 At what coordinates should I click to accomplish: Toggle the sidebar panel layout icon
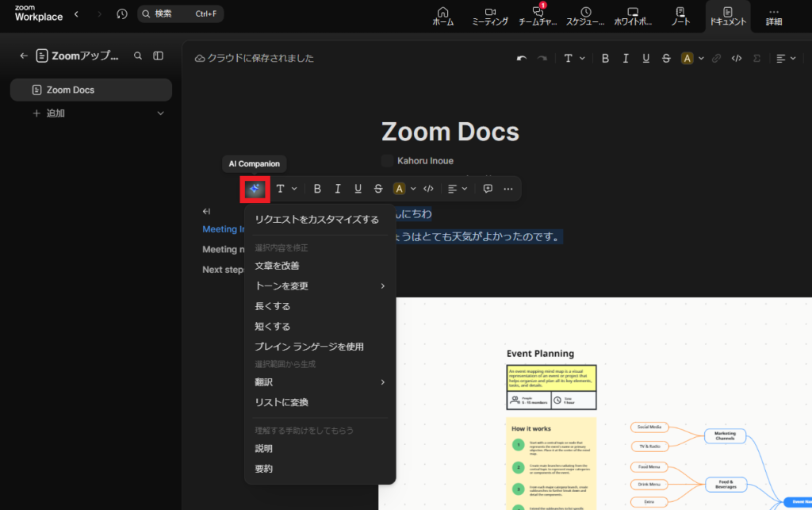[159, 56]
